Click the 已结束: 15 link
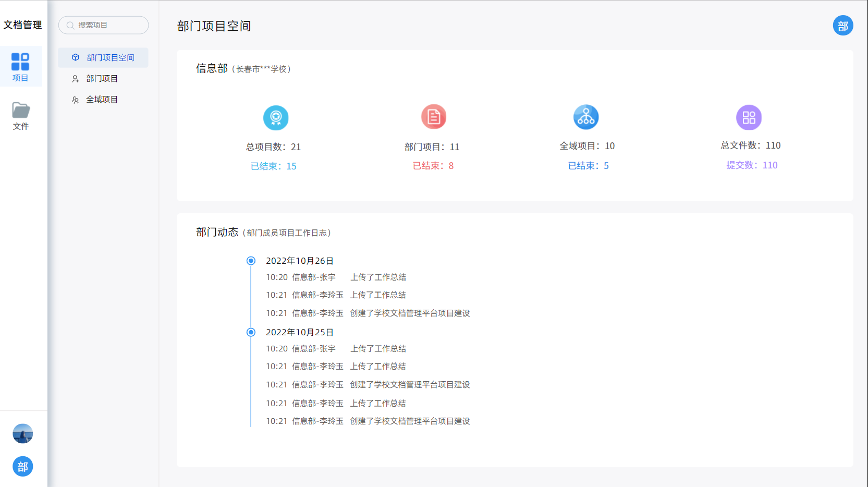868x487 pixels. [274, 166]
